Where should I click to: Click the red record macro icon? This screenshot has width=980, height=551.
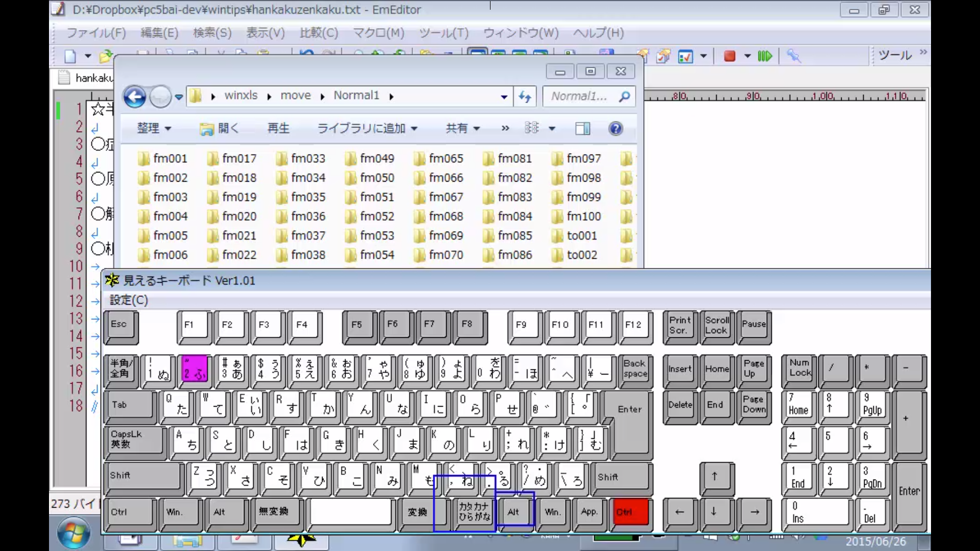tap(729, 56)
